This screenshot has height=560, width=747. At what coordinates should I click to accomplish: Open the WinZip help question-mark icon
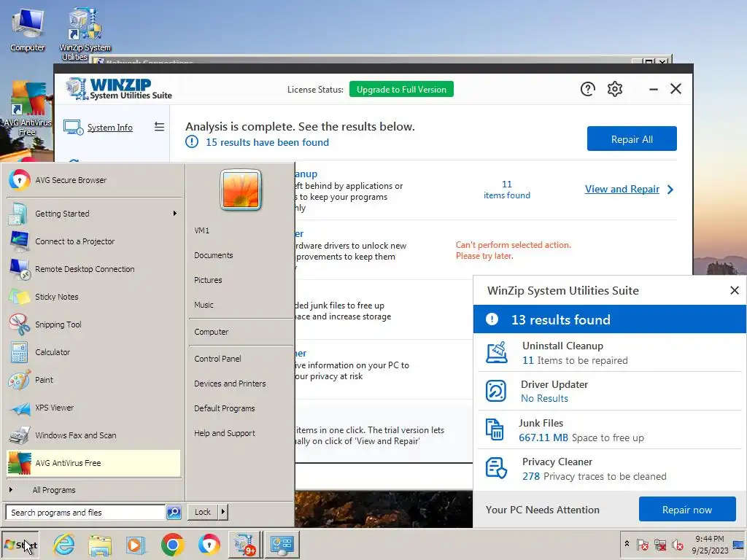coord(587,89)
